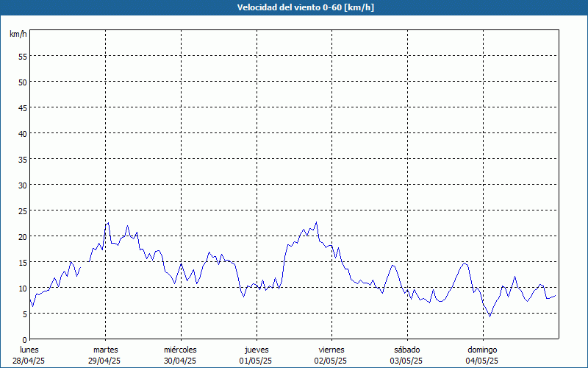588x368 pixels.
Task: Click the date label 29/04/25
Action: point(104,361)
